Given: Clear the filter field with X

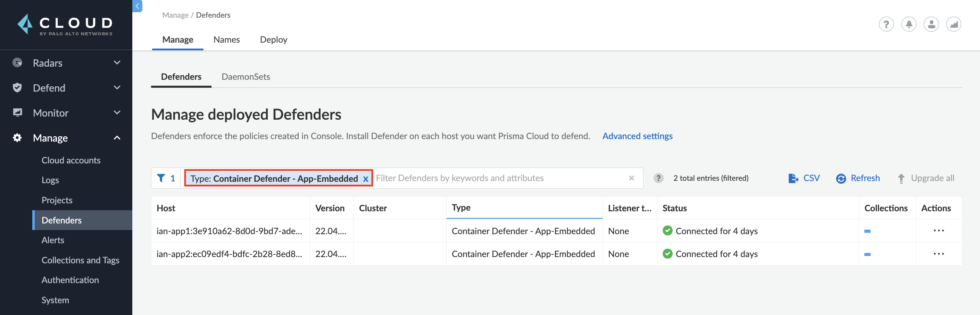Looking at the screenshot, I should (x=631, y=178).
